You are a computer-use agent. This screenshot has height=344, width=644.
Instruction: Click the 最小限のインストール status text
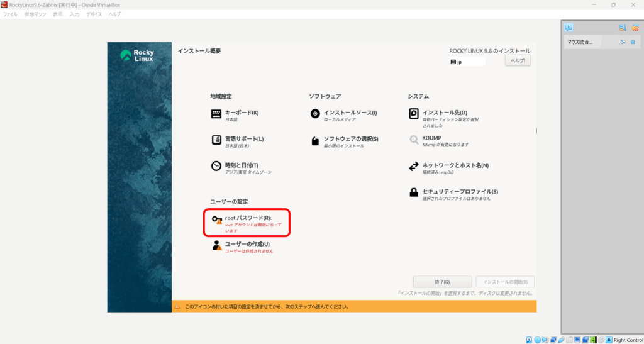(343, 146)
